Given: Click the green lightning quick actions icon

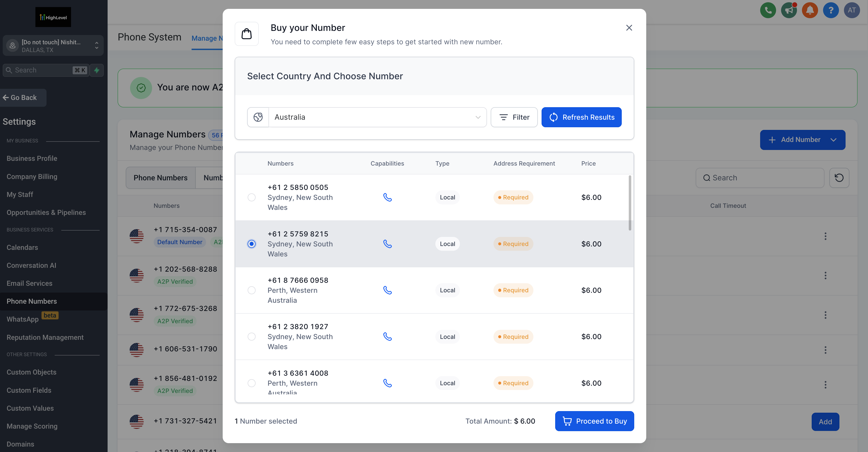Looking at the screenshot, I should pos(97,70).
